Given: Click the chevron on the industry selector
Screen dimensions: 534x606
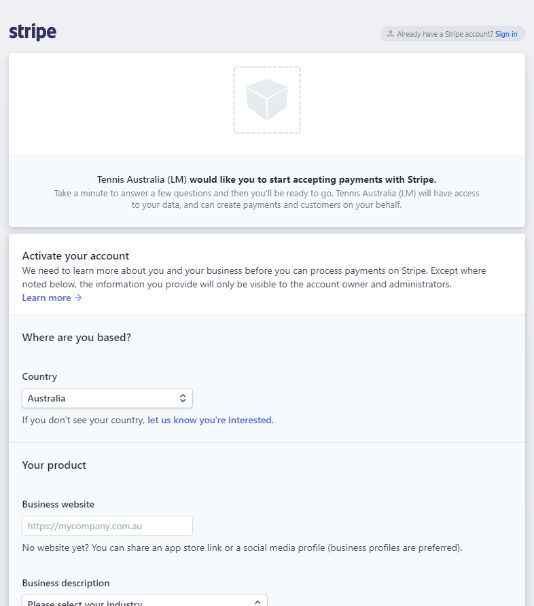Looking at the screenshot, I should pyautogui.click(x=258, y=603).
